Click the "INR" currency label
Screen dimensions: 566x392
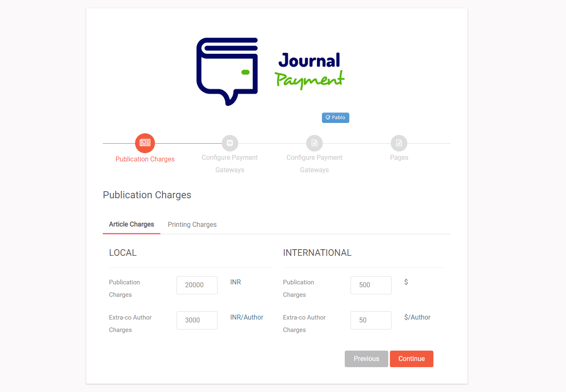click(x=235, y=282)
